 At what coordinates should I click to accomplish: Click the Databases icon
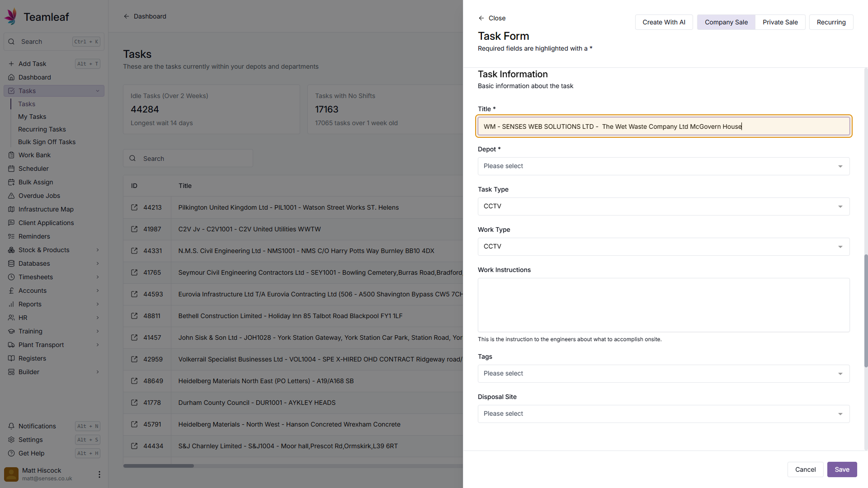click(11, 263)
